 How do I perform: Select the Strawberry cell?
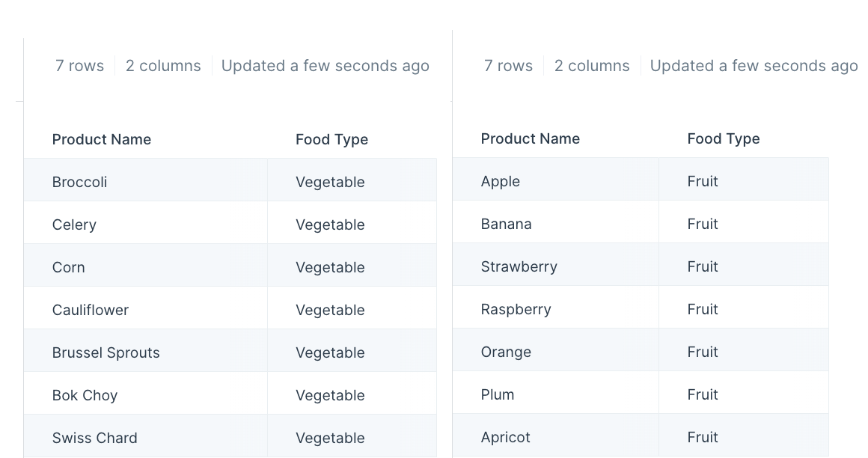(556, 265)
